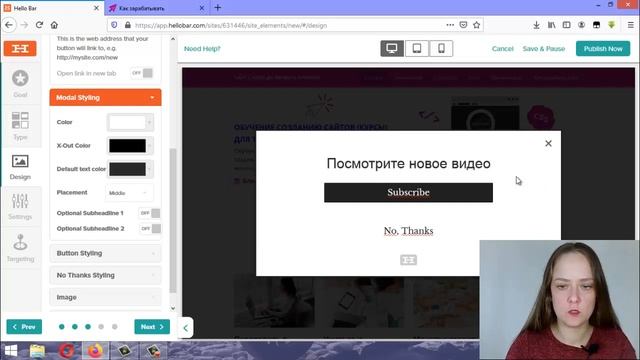Go to the Next step
This screenshot has height=360, width=640.
tap(152, 327)
